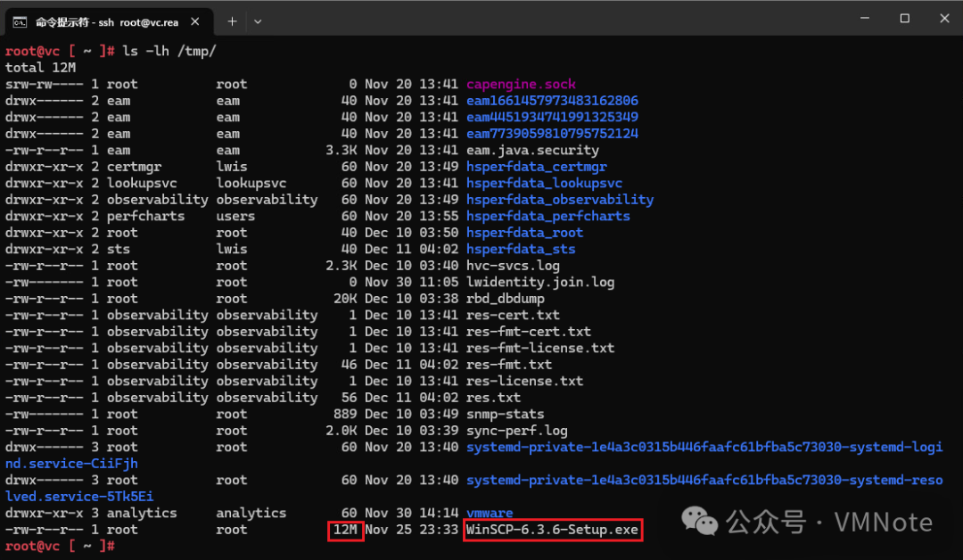
Task: Click the hsperfdata_root directory name
Action: 524,233
